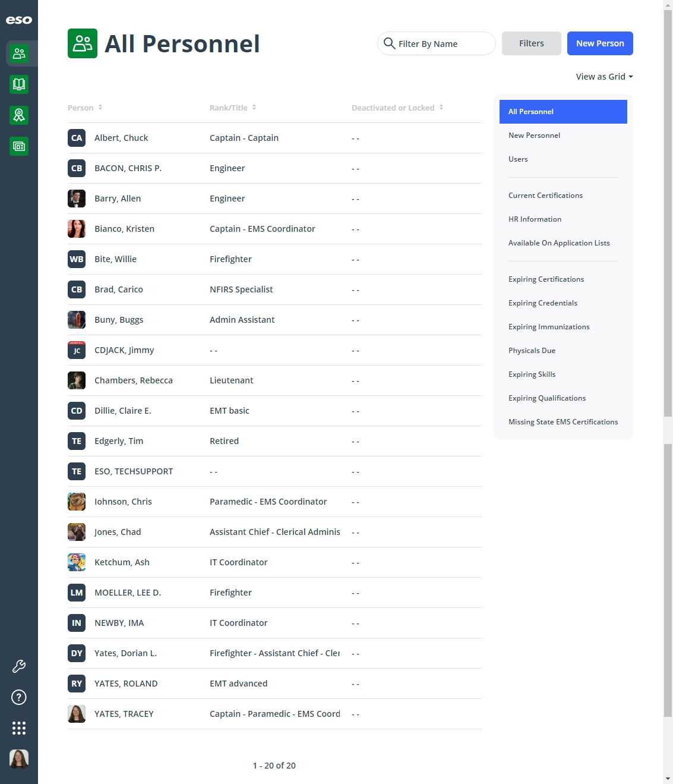Click Tracey Yates' photo avatar
673x784 pixels.
pyautogui.click(x=77, y=714)
